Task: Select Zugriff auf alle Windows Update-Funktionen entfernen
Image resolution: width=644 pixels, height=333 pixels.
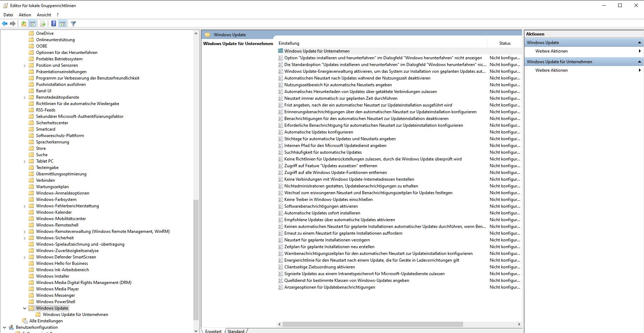Action: (335, 173)
